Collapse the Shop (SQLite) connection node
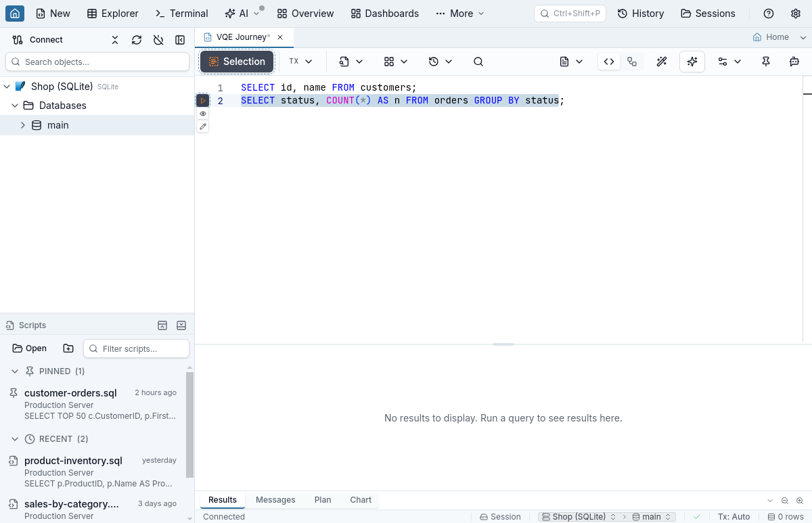 [x=6, y=87]
